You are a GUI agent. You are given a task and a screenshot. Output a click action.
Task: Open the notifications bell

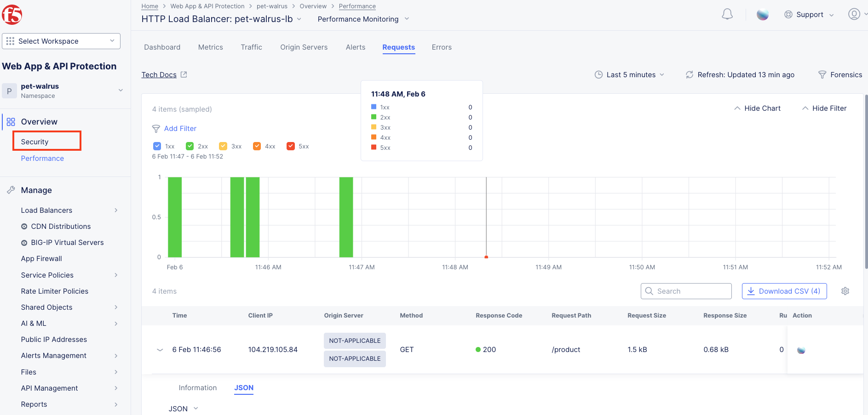click(x=727, y=14)
